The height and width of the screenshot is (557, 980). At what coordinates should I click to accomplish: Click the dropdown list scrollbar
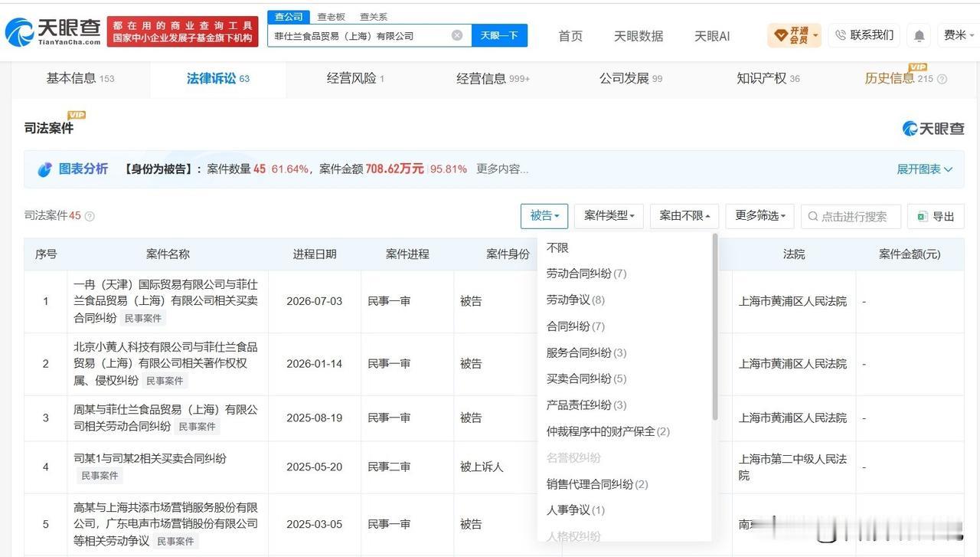[x=715, y=328]
